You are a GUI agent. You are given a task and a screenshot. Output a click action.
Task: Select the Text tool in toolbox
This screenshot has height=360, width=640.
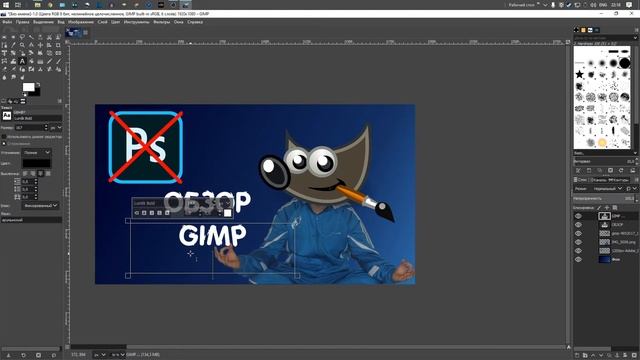tap(22, 61)
